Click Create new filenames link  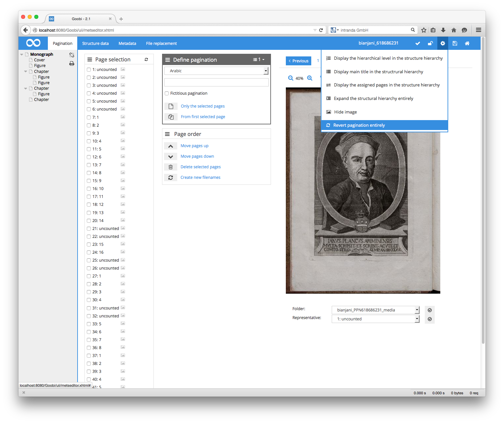[200, 178]
